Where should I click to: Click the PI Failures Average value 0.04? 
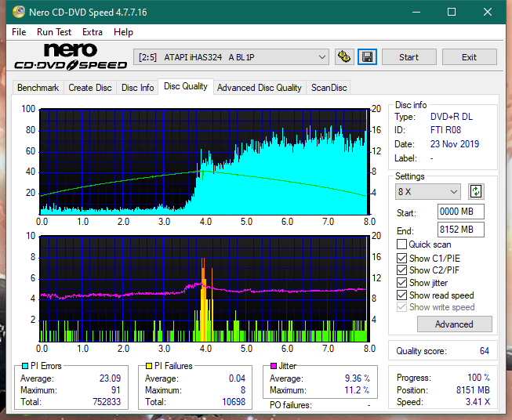click(x=237, y=378)
